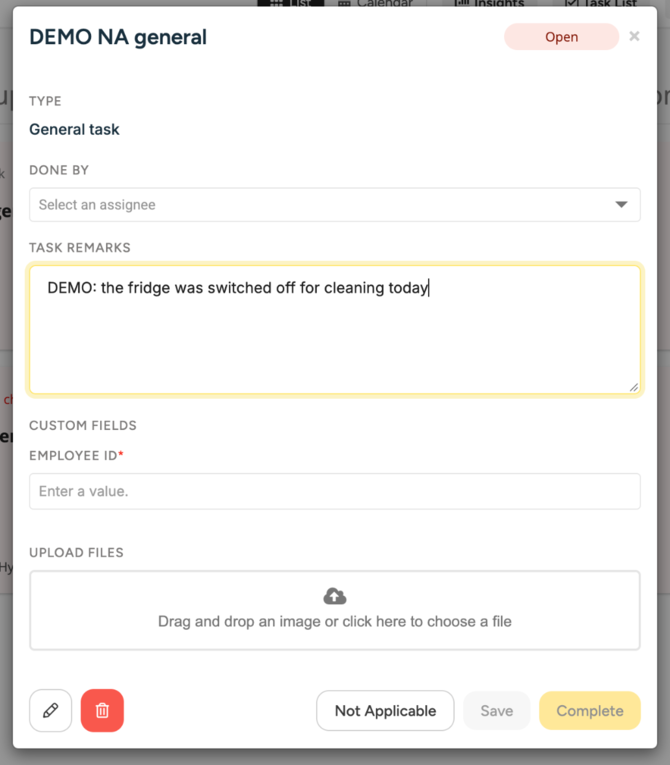Screen dimensions: 670x765
Task: Focus the Employee ID input field
Action: coord(335,491)
